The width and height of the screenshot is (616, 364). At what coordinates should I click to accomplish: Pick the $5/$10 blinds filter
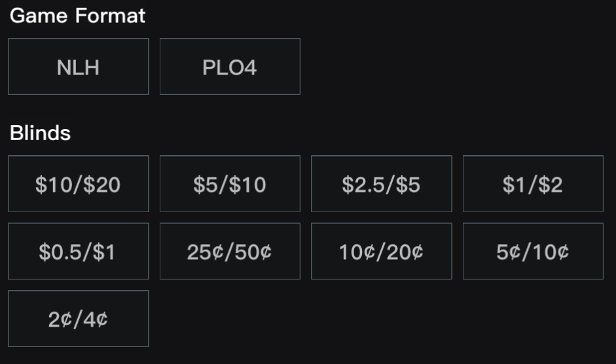(230, 184)
